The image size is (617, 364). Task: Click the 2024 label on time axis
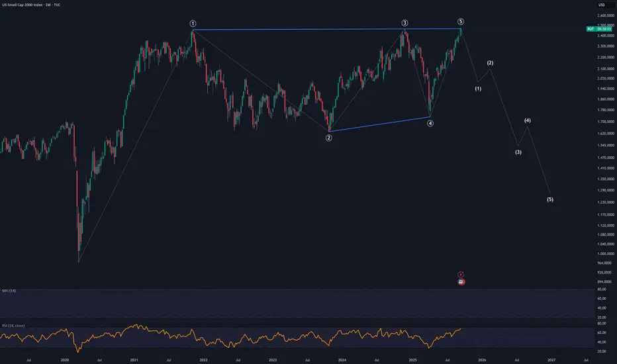click(x=342, y=359)
